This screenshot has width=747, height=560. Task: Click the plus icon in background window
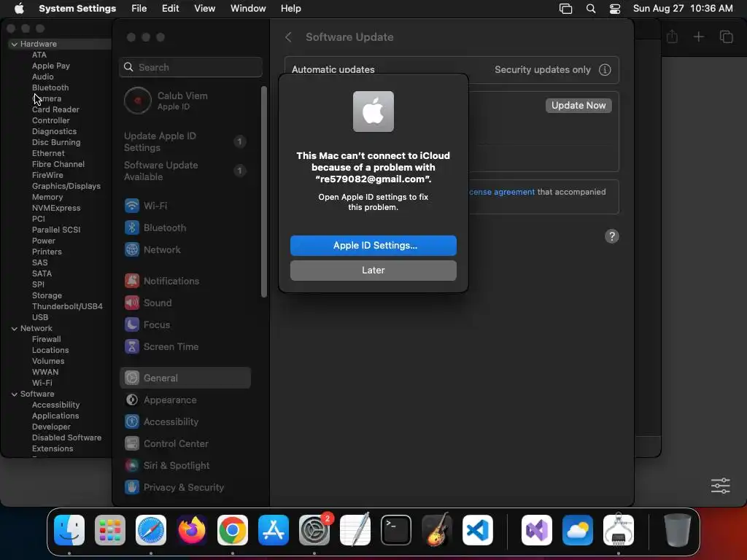click(x=698, y=36)
